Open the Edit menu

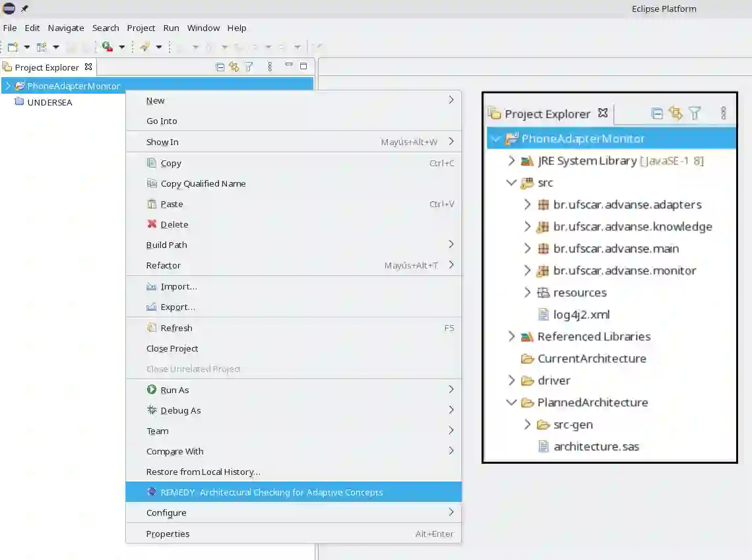32,28
